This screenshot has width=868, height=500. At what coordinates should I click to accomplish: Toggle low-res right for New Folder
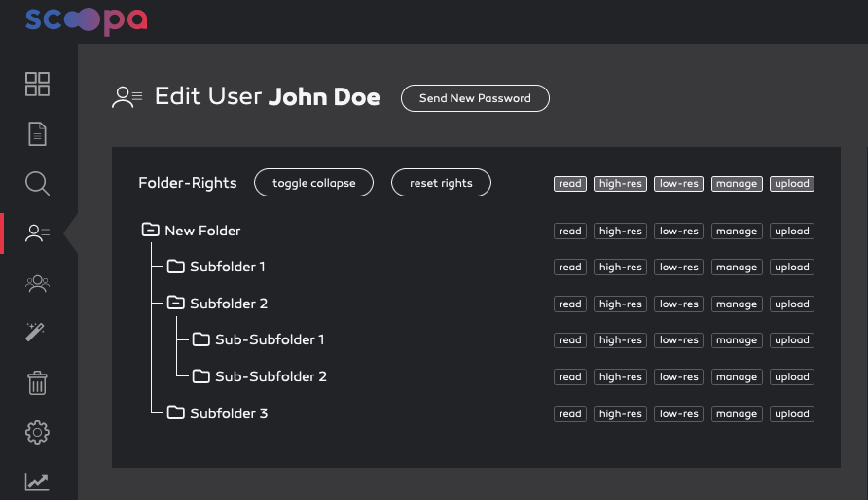pyautogui.click(x=678, y=232)
